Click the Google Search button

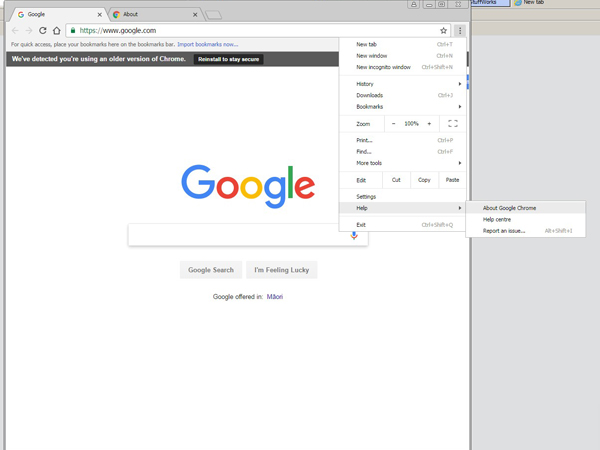click(211, 270)
